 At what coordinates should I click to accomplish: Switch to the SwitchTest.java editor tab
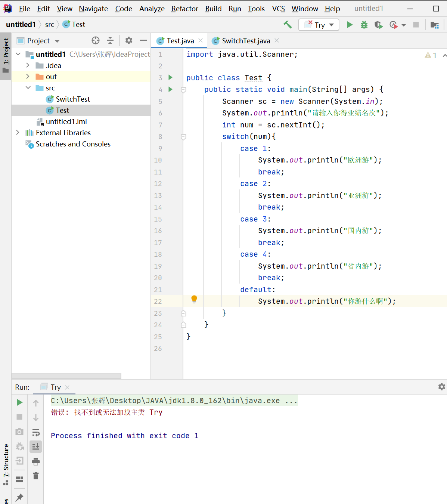(245, 41)
